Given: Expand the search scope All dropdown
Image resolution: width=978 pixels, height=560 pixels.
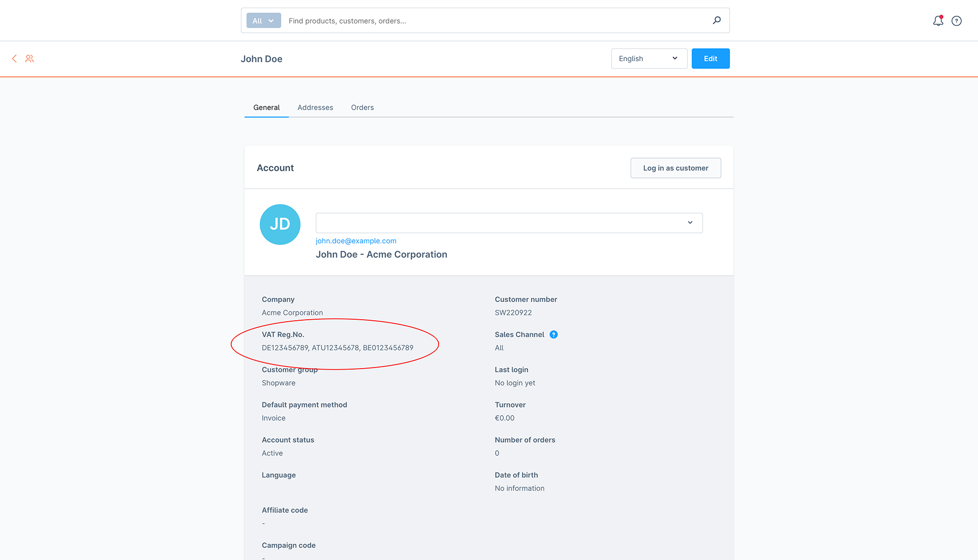Looking at the screenshot, I should click(263, 20).
